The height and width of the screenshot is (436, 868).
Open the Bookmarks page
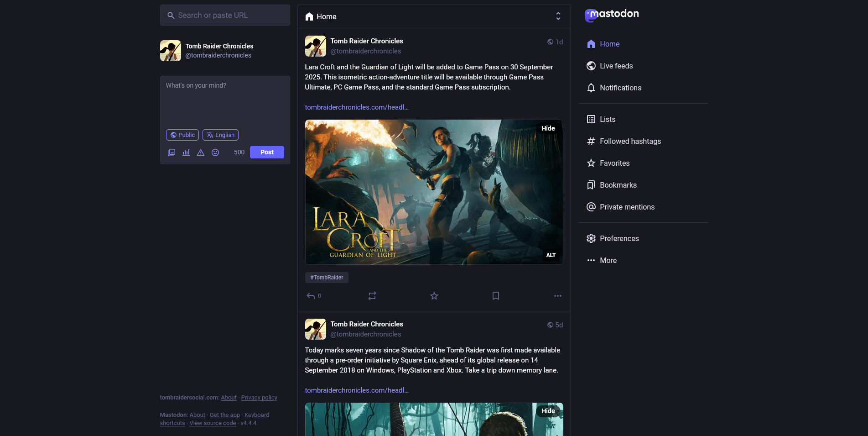[x=618, y=185]
